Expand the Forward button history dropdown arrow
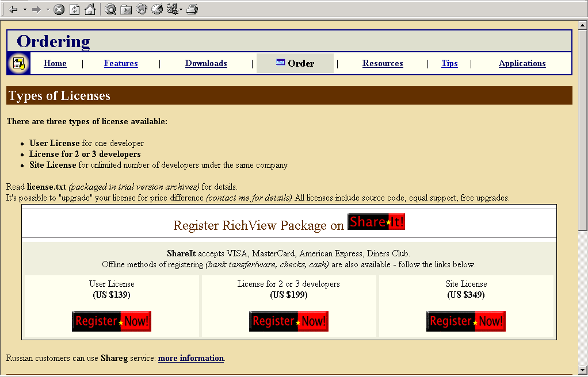Screen dimensions: 588x377 [x=48, y=10]
